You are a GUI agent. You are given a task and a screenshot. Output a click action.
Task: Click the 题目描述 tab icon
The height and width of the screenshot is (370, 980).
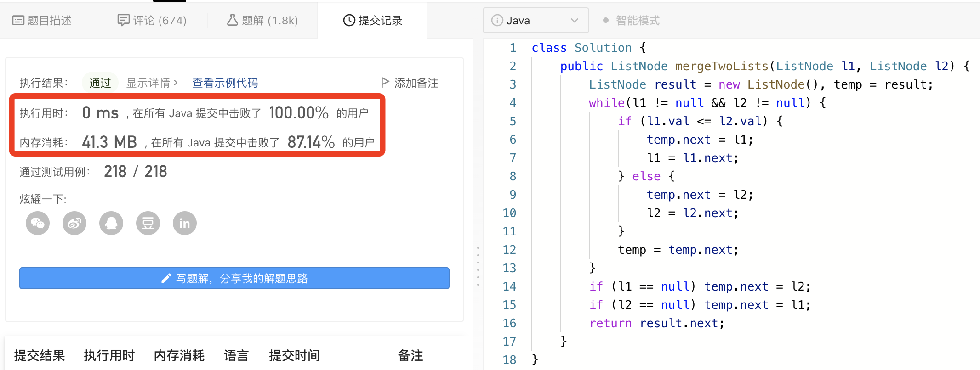18,21
